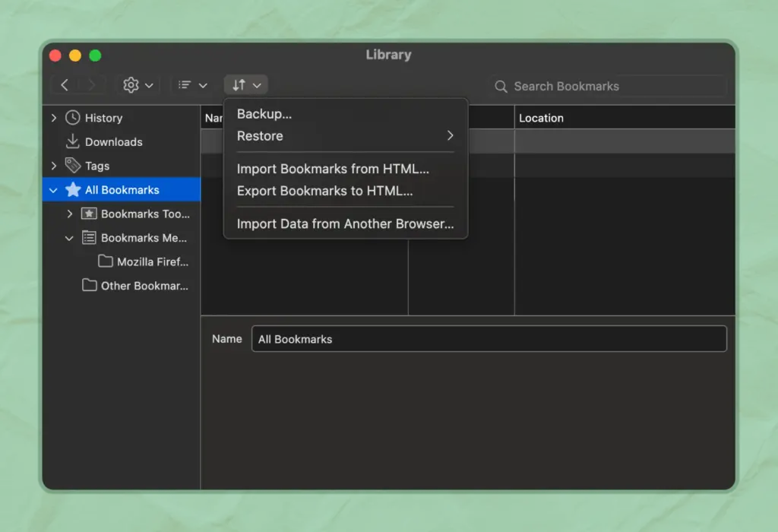The image size is (778, 532).
Task: Open the Organize gear menu
Action: [138, 85]
